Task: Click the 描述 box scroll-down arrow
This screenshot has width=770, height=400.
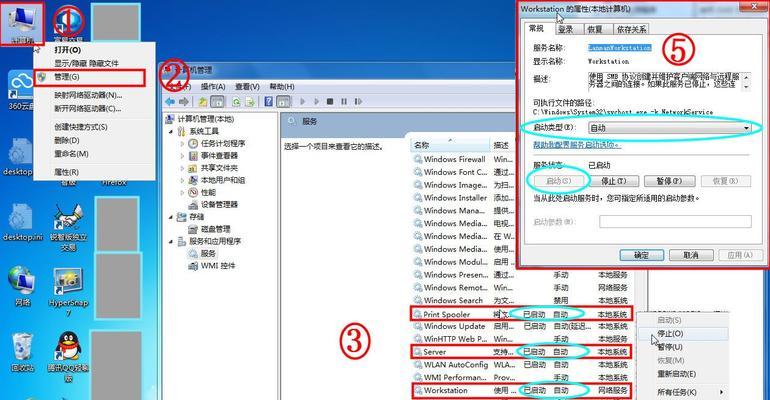Action: [746, 87]
